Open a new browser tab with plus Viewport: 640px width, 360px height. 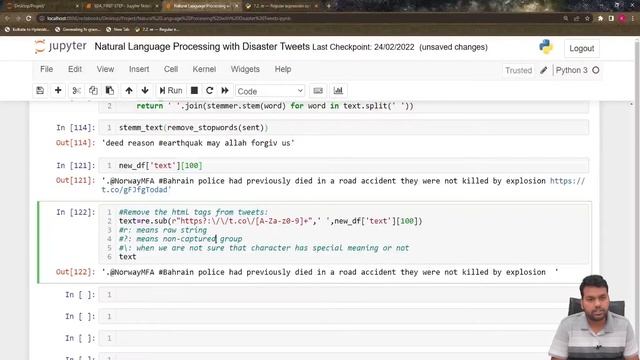coord(329,6)
